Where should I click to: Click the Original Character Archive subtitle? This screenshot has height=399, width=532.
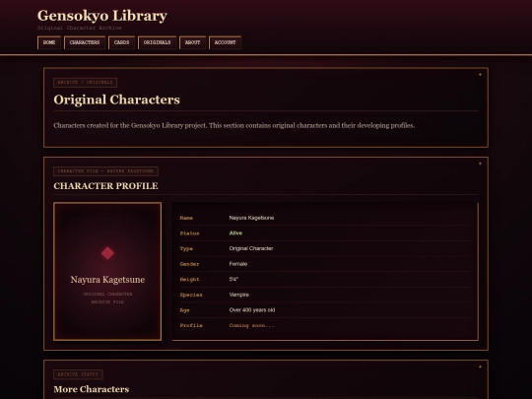(80, 28)
